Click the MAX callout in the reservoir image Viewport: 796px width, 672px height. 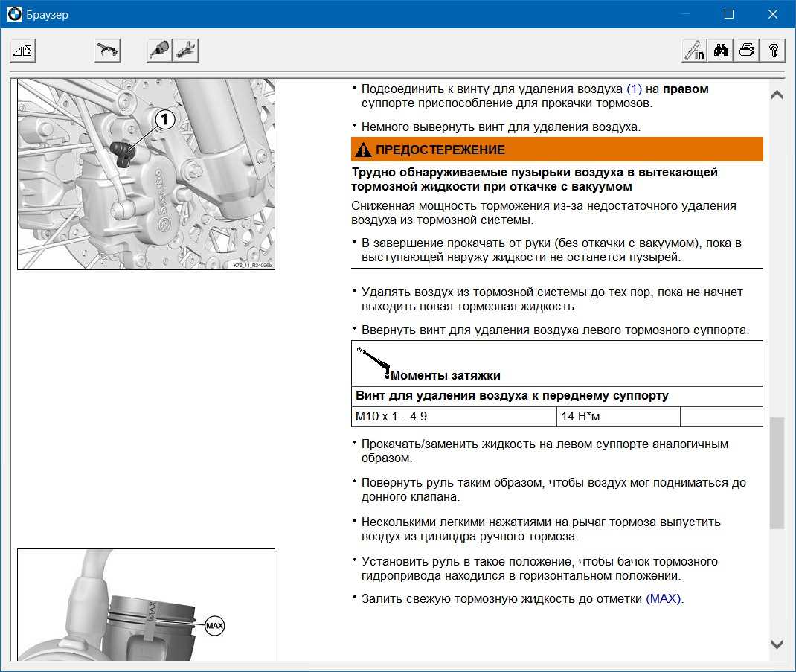215,625
